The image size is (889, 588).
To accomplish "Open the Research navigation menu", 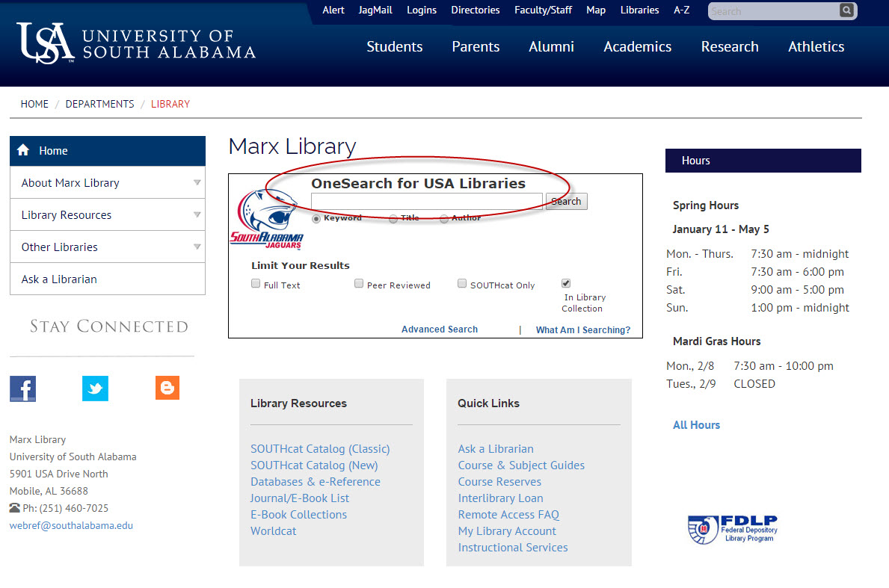I will tap(730, 46).
